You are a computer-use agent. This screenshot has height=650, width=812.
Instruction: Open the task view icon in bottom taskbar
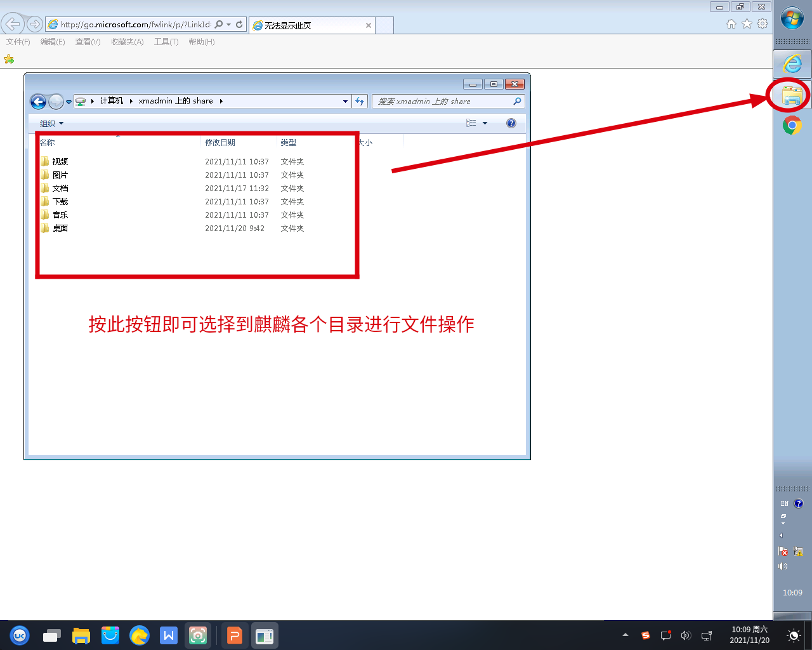tap(52, 635)
